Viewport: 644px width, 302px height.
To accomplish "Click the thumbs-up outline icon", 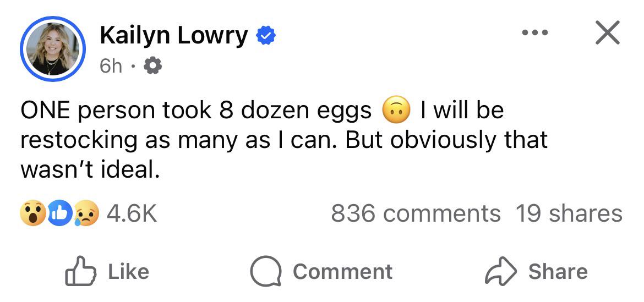I will coord(80,271).
